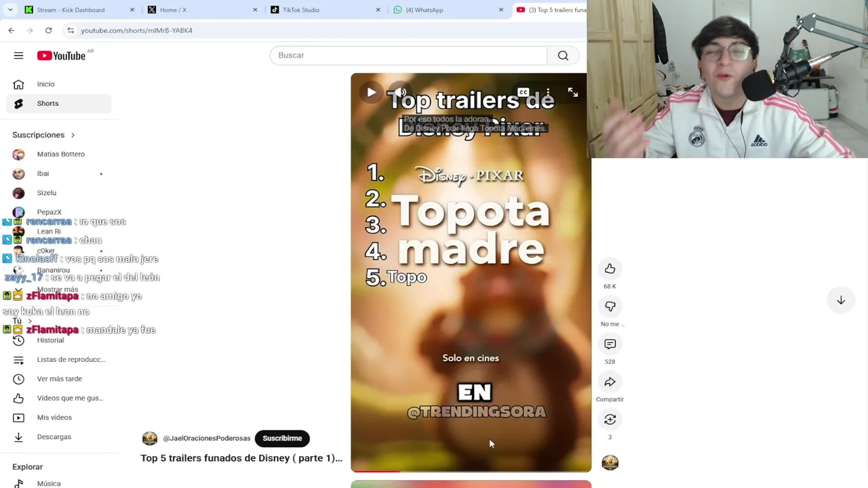Image resolution: width=868 pixels, height=488 pixels.
Task: Switch to the WhatsApp tab
Action: pos(425,9)
